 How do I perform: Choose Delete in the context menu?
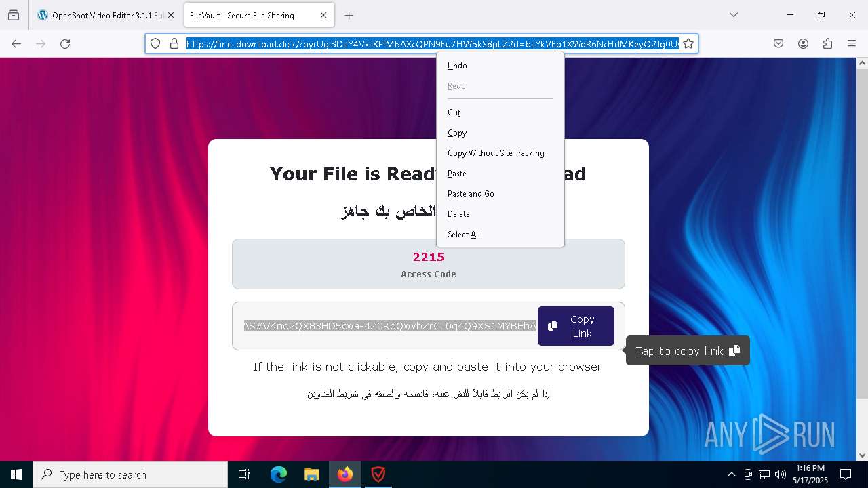tap(500, 214)
